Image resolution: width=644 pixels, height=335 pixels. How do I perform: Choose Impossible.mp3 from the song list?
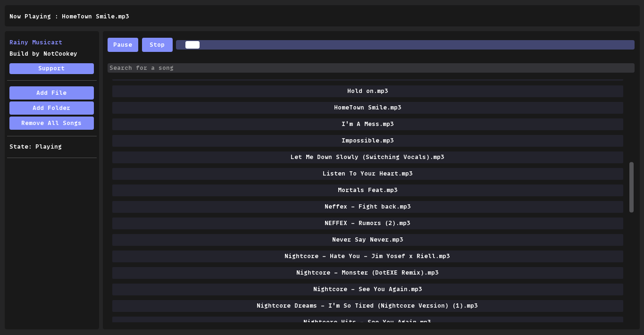(x=368, y=140)
